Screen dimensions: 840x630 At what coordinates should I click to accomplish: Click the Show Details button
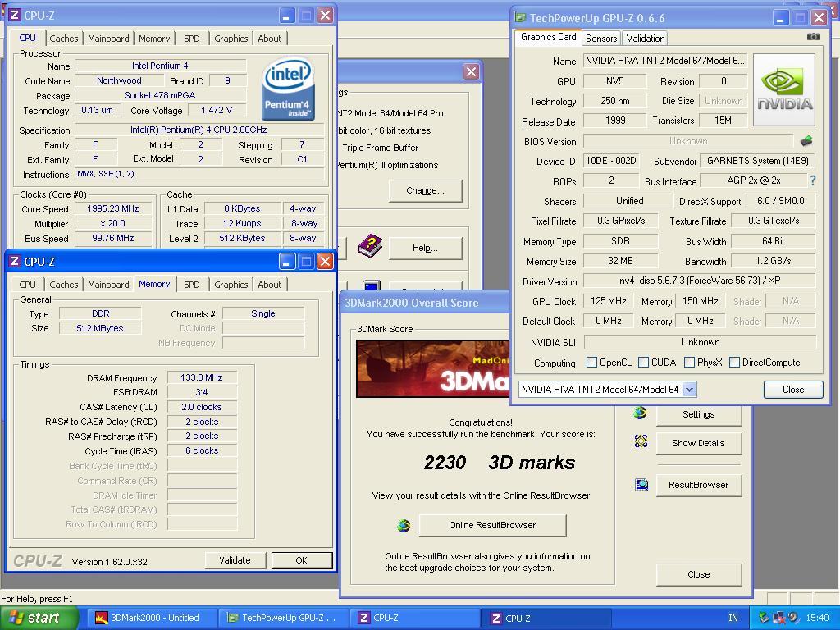click(x=699, y=443)
